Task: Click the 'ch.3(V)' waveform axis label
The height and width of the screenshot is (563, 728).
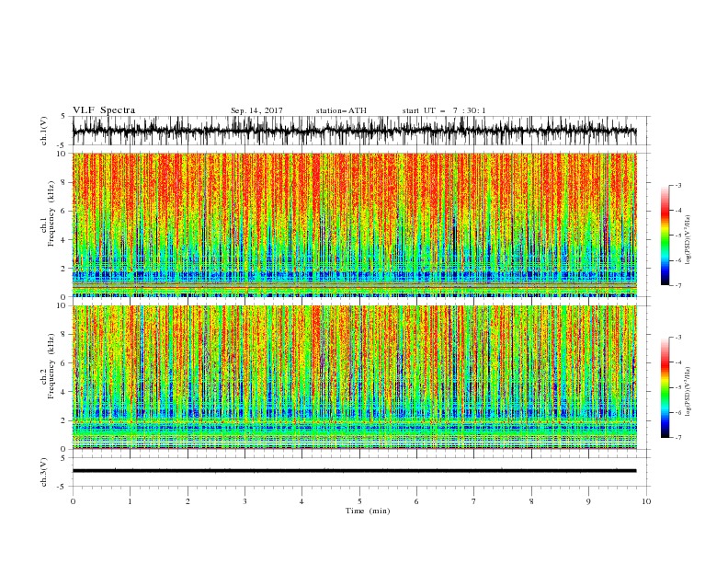Action: [x=44, y=472]
